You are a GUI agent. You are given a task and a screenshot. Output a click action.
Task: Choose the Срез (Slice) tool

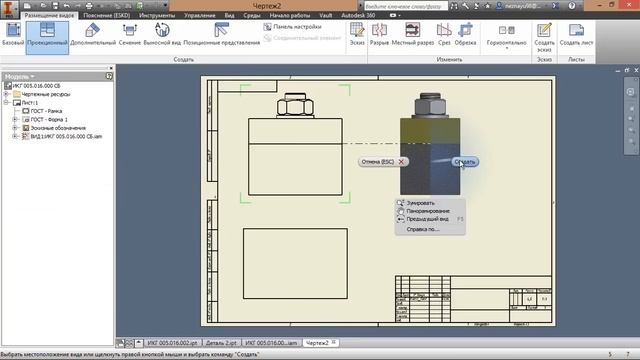[444, 34]
